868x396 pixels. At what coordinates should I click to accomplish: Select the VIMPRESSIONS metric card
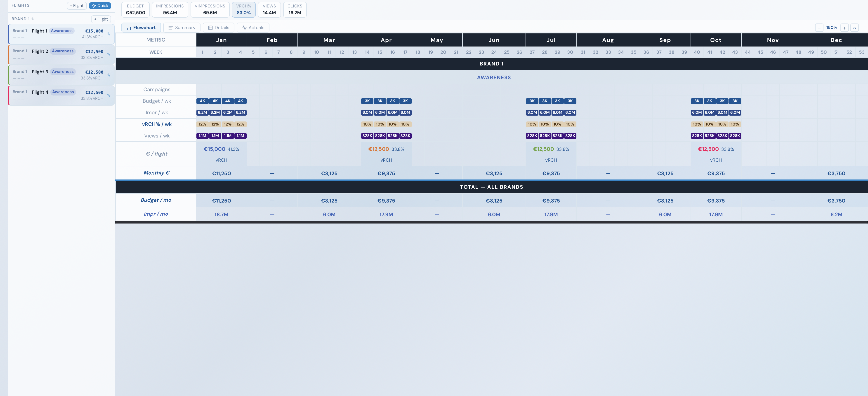[x=210, y=9]
